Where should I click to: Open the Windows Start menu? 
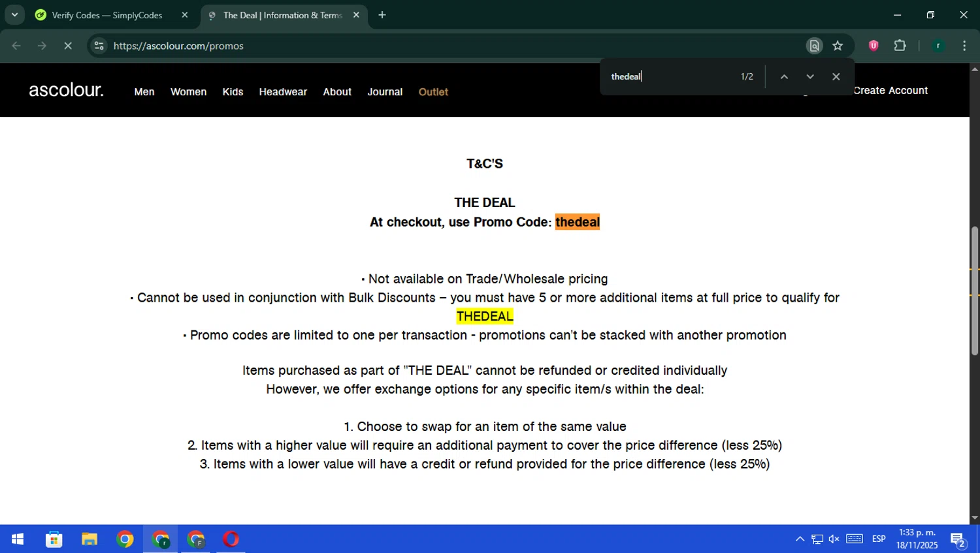pyautogui.click(x=18, y=539)
